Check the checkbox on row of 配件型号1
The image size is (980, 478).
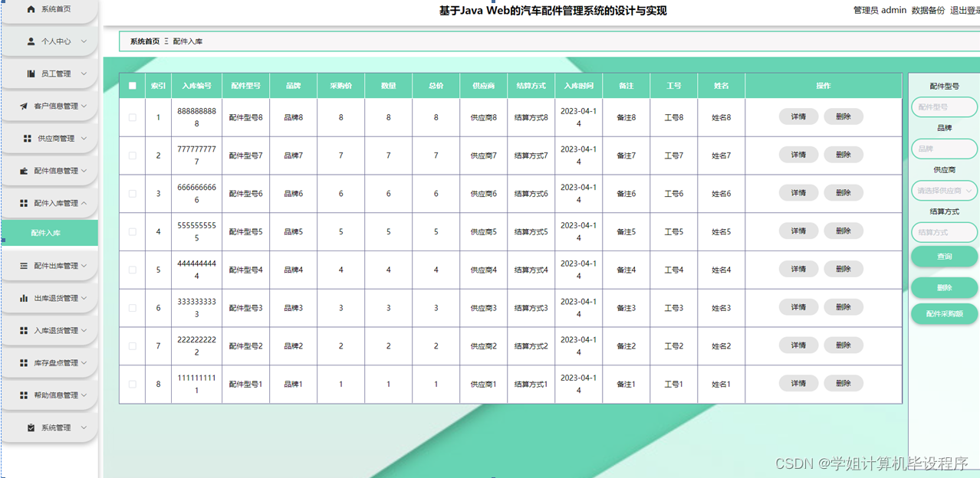131,383
